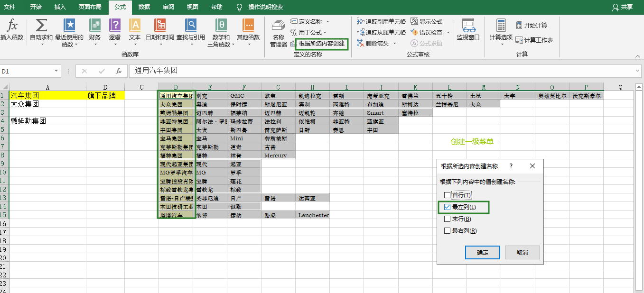Select column A header
This screenshot has width=644, height=293.
click(x=48, y=87)
